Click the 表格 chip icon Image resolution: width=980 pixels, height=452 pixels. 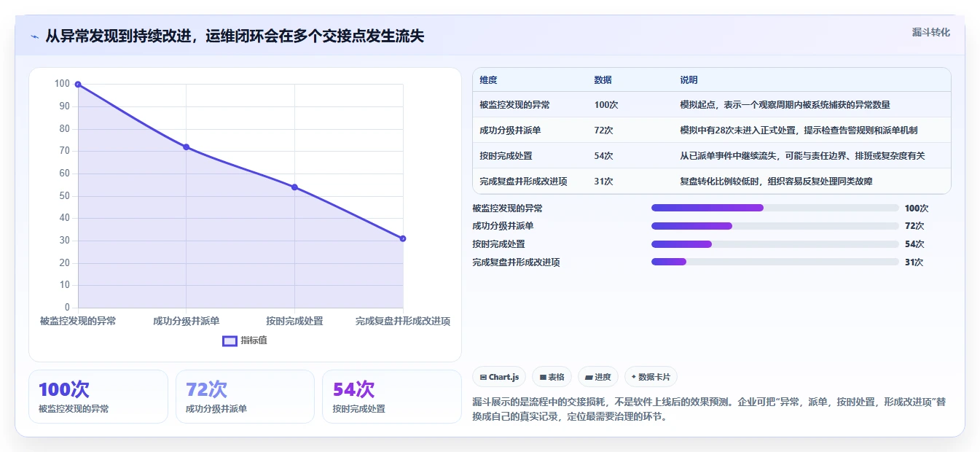point(543,378)
